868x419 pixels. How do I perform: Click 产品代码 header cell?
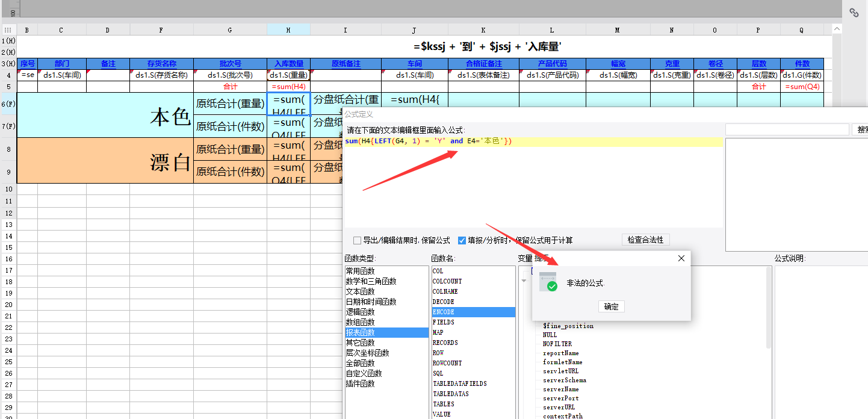[552, 64]
